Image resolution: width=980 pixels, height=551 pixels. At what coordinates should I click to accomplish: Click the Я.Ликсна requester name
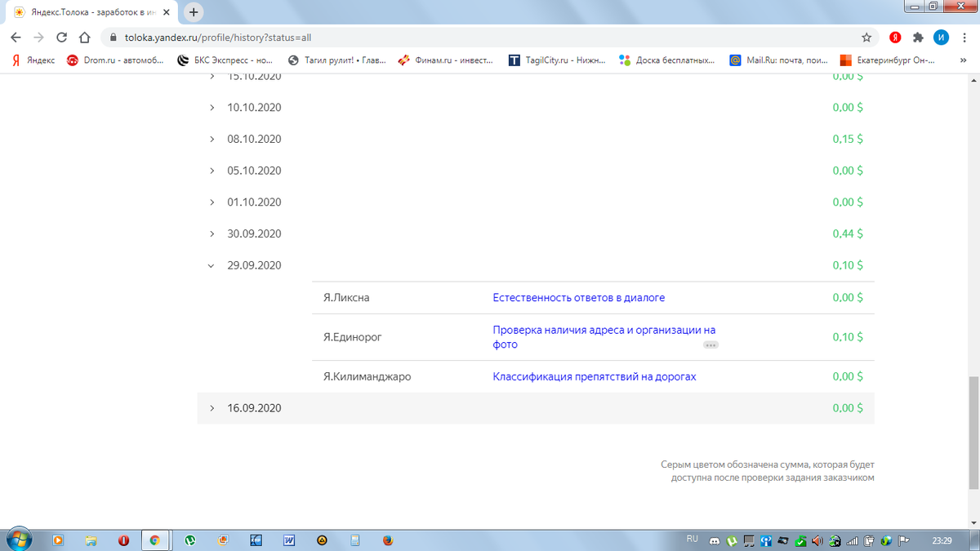[x=346, y=298]
